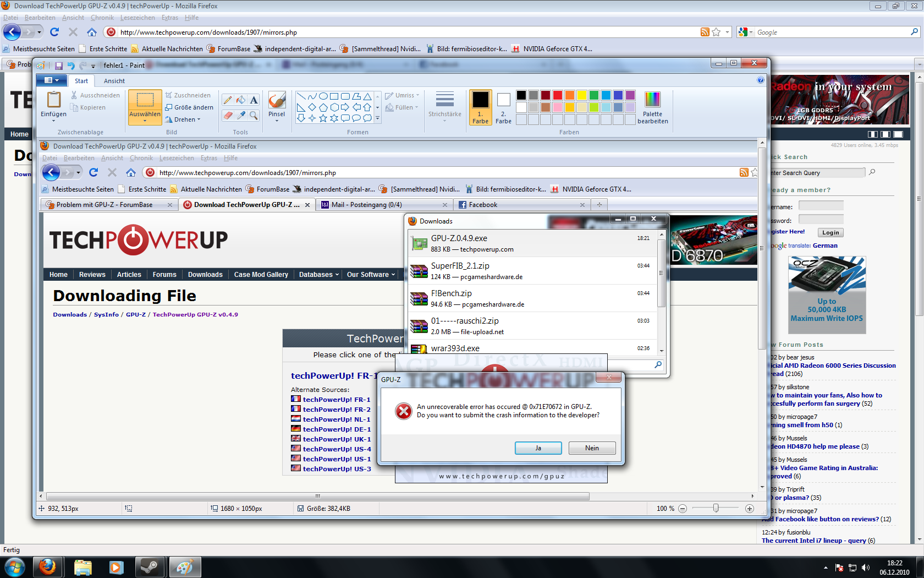This screenshot has height=578, width=924.
Task: Open the blue Paint application menu button
Action: [52, 80]
